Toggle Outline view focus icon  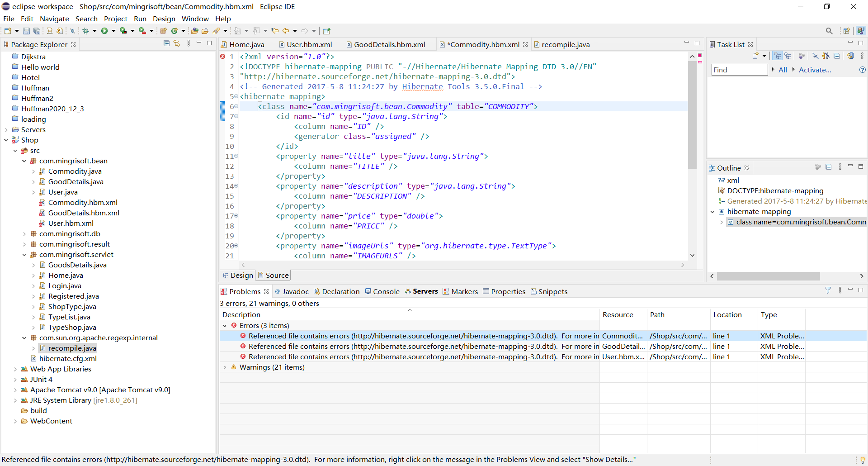click(818, 167)
